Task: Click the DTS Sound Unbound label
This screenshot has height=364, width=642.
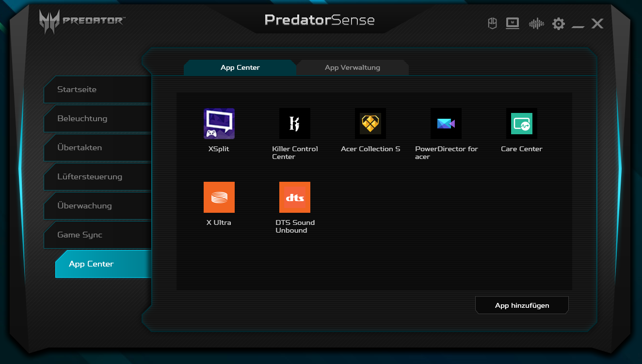Action: point(295,226)
